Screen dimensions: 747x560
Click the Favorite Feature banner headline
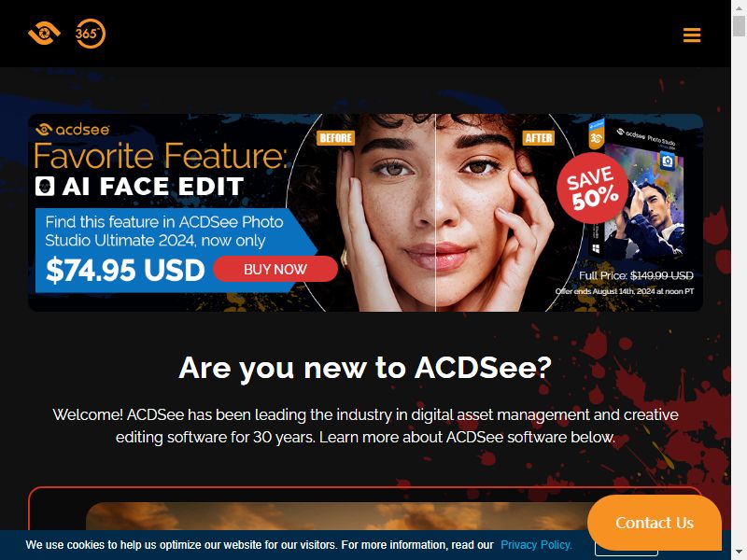coord(160,156)
